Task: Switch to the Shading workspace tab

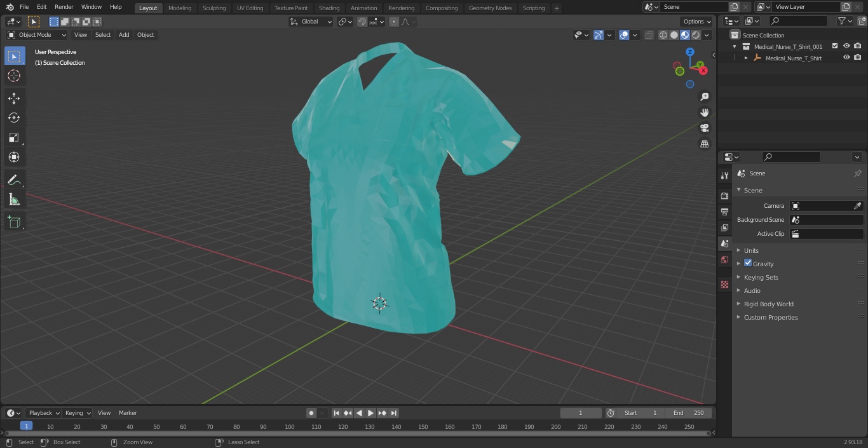Action: [329, 8]
